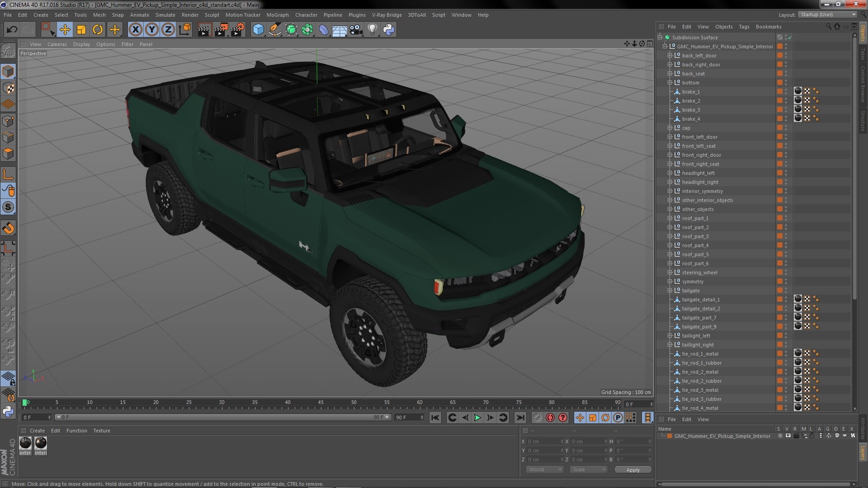Open the Array modeling objects
This screenshot has width=868, height=488.
point(307,30)
